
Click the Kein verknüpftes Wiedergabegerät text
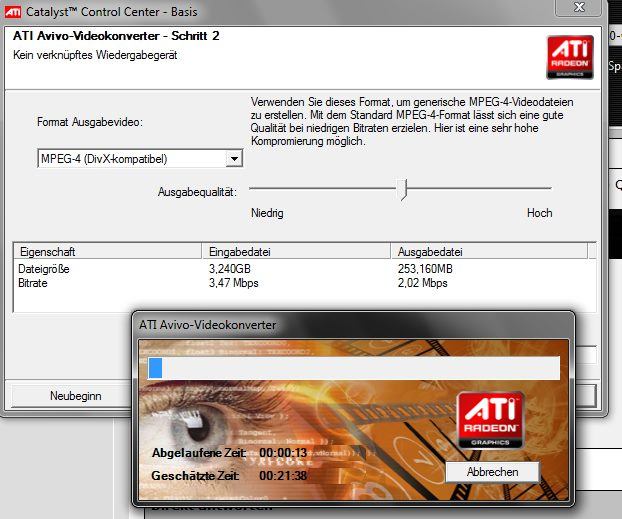pyautogui.click(x=95, y=55)
